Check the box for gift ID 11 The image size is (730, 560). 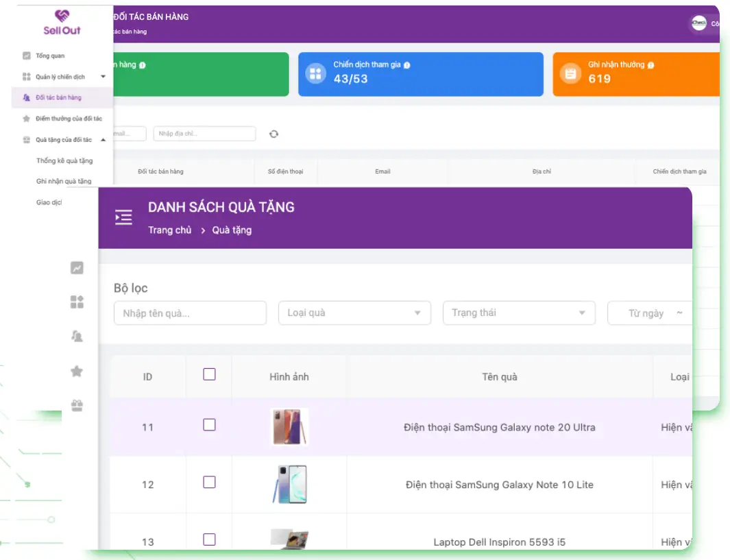pos(210,425)
